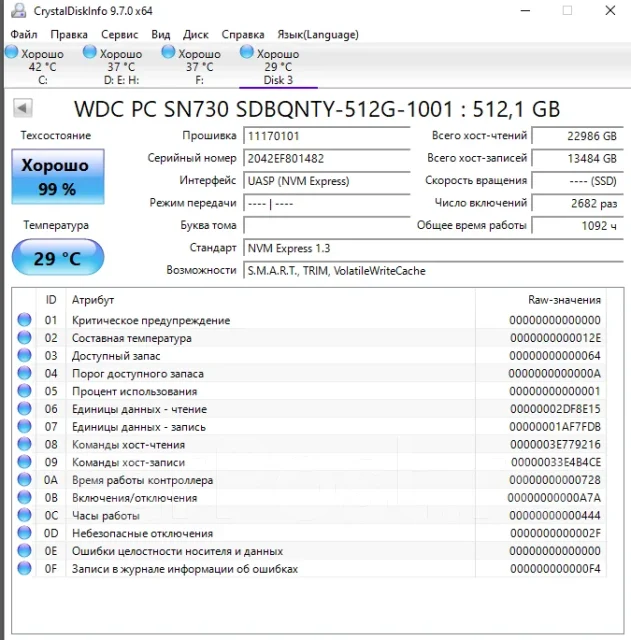The image size is (631, 640).
Task: Select Записи в журнале информации об ошибках
Action: click(185, 569)
